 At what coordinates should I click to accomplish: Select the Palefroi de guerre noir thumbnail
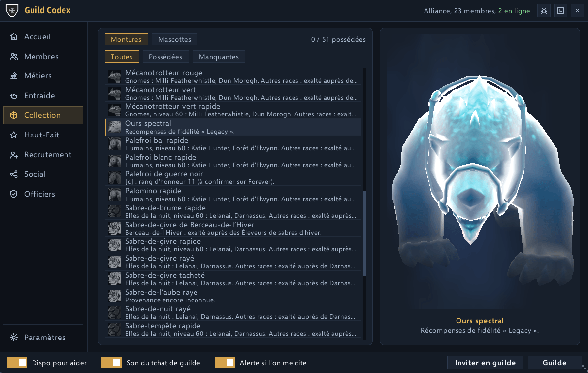(x=114, y=177)
